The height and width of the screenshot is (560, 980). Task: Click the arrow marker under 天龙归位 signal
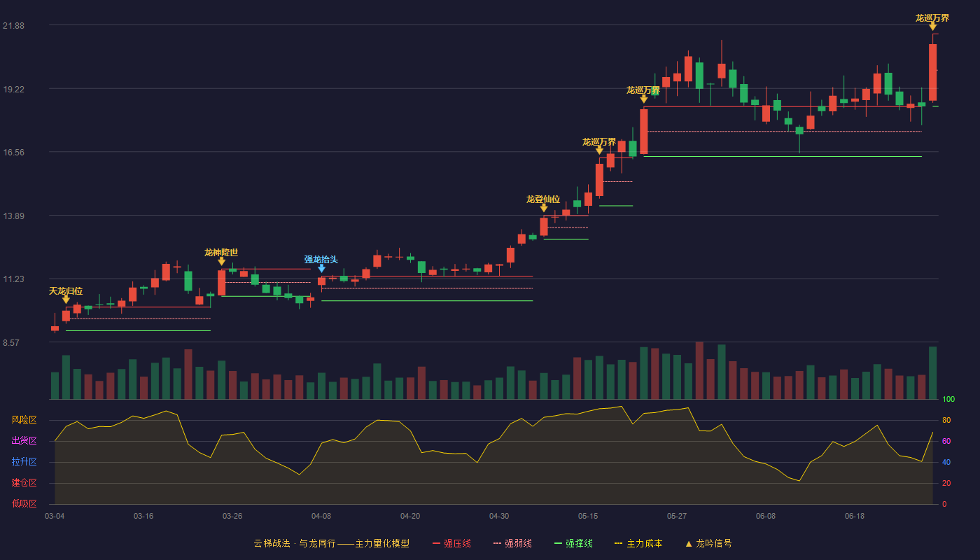point(66,300)
